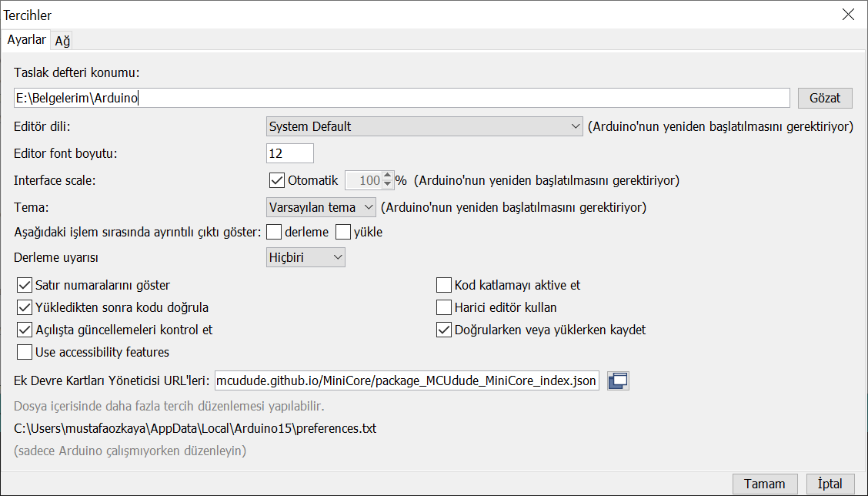
Task: Open the preferences.txt file path link
Action: coord(195,428)
